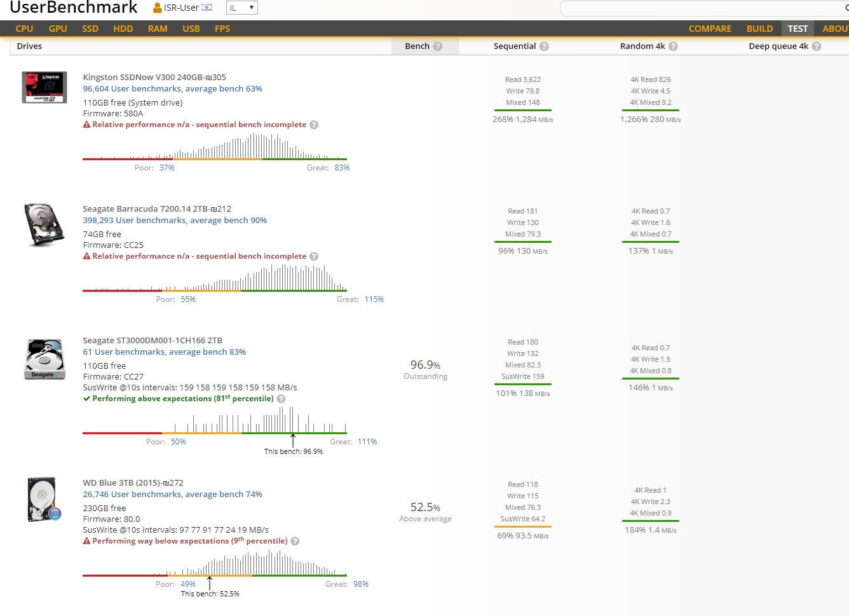This screenshot has height=616, width=849.
Task: Click the help icon beside Sequential header
Action: pyautogui.click(x=544, y=46)
